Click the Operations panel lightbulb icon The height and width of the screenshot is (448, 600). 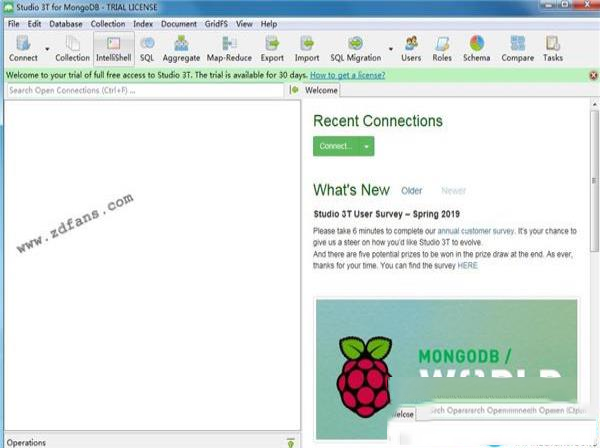(x=291, y=443)
